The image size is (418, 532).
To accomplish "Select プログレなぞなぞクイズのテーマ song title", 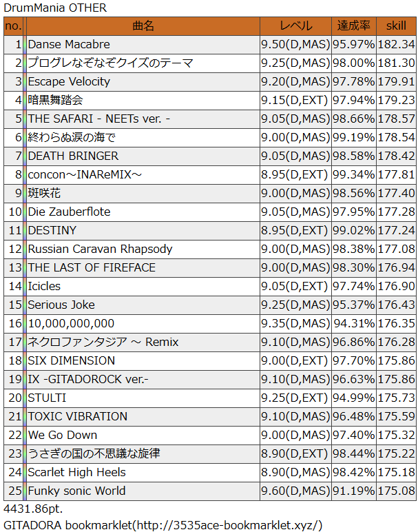I will pos(110,63).
